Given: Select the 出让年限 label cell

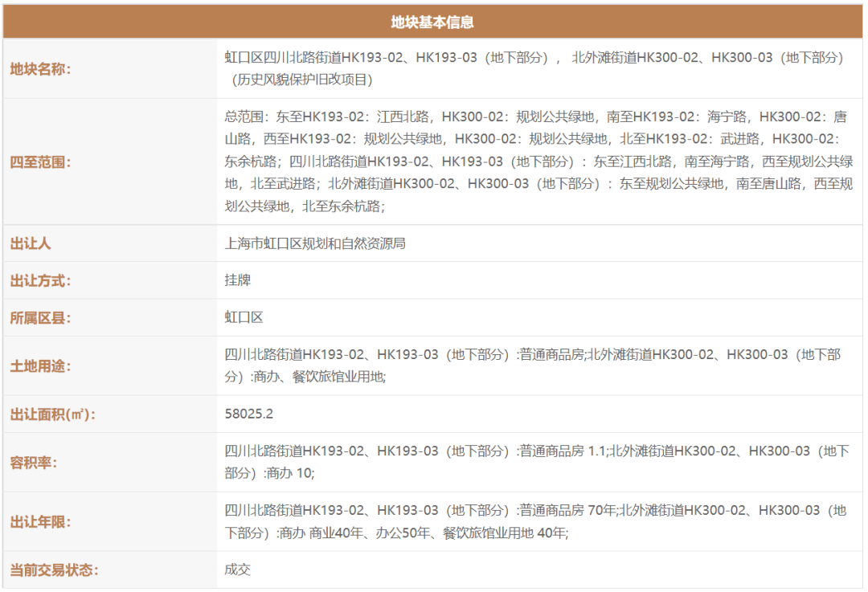Looking at the screenshot, I should [x=41, y=522].
